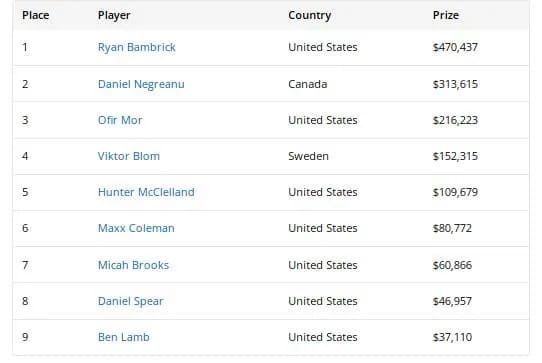This screenshot has height=363, width=542.
Task: Select the Sweden country cell
Action: coord(308,156)
